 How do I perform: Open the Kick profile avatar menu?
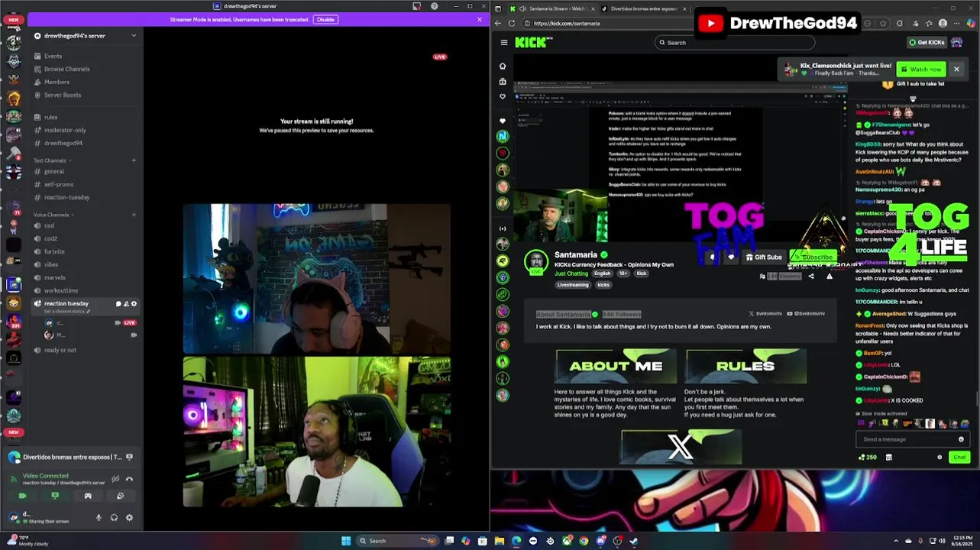click(x=956, y=43)
